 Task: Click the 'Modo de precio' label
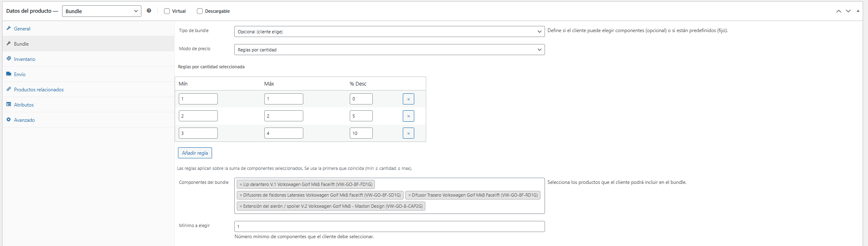pos(194,49)
